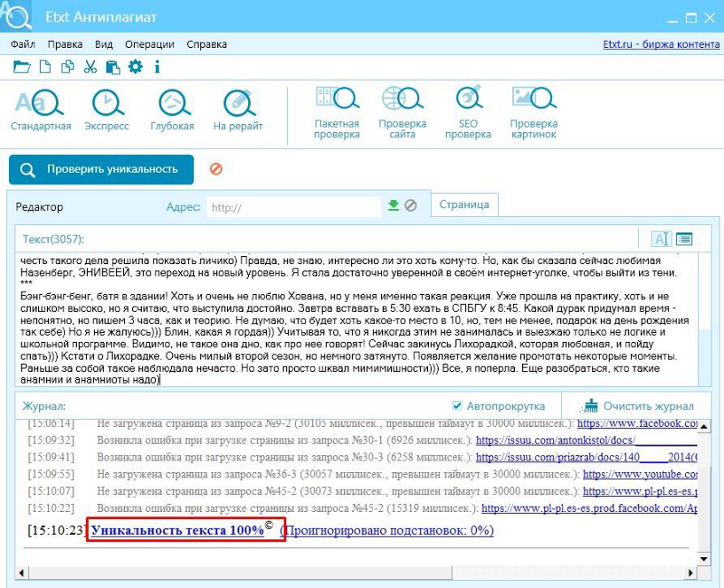Image resolution: width=724 pixels, height=588 pixels.
Task: Start the SEO проверка analysis
Action: pos(468,112)
